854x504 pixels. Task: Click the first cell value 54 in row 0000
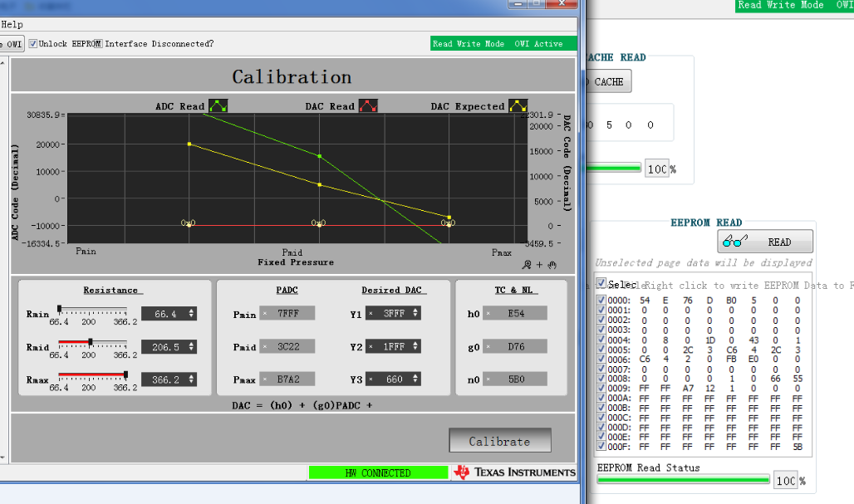pyautogui.click(x=645, y=301)
